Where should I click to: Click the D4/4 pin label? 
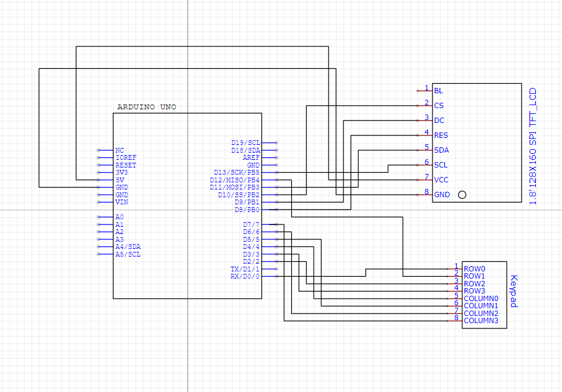(251, 247)
